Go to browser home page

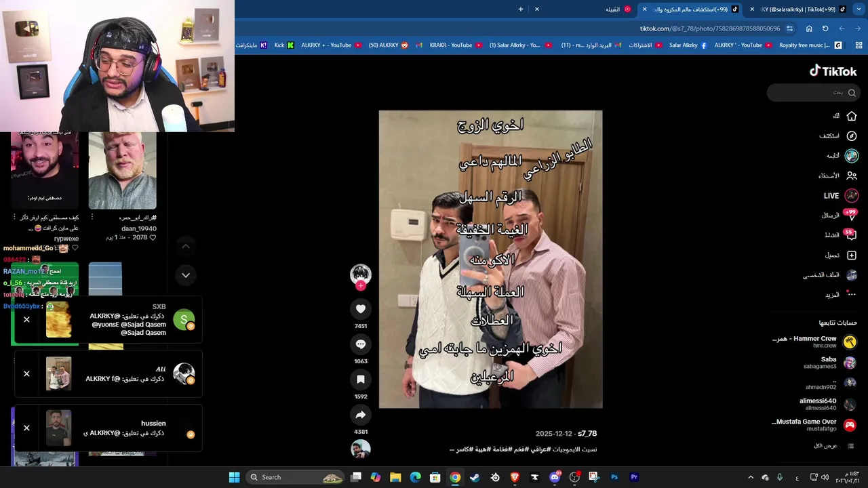(809, 28)
